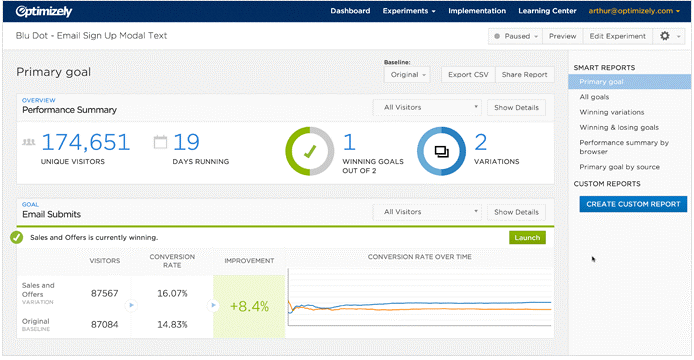Screen dimensions: 694x360
Task: Open the settings gear icon
Action: [665, 36]
